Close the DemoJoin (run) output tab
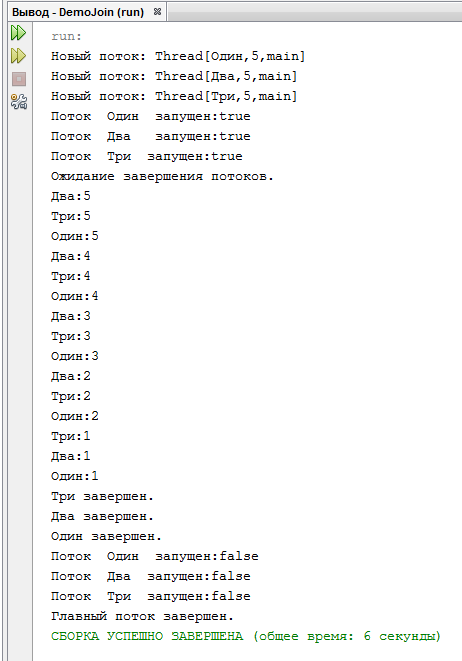Screen dimensions: 462x661 click(157, 12)
